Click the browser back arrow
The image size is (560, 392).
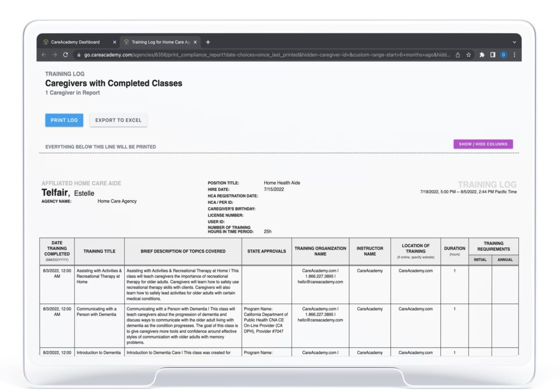coord(44,55)
